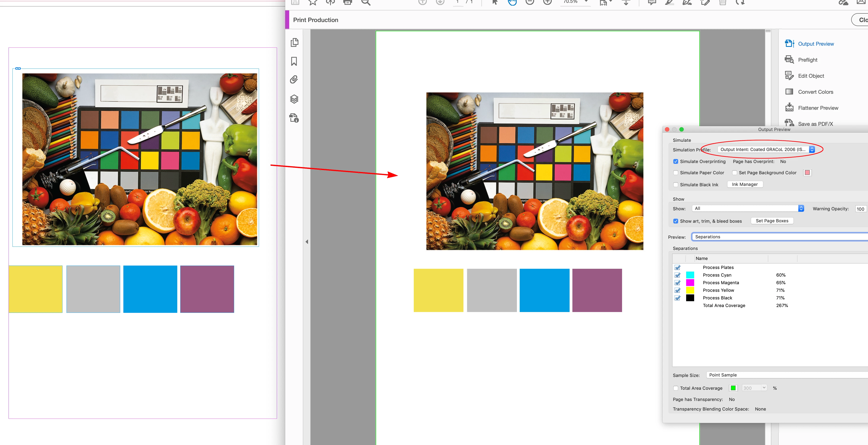Disable Simulate Overprinting checkbox
Screen dimensions: 868x445
point(676,161)
